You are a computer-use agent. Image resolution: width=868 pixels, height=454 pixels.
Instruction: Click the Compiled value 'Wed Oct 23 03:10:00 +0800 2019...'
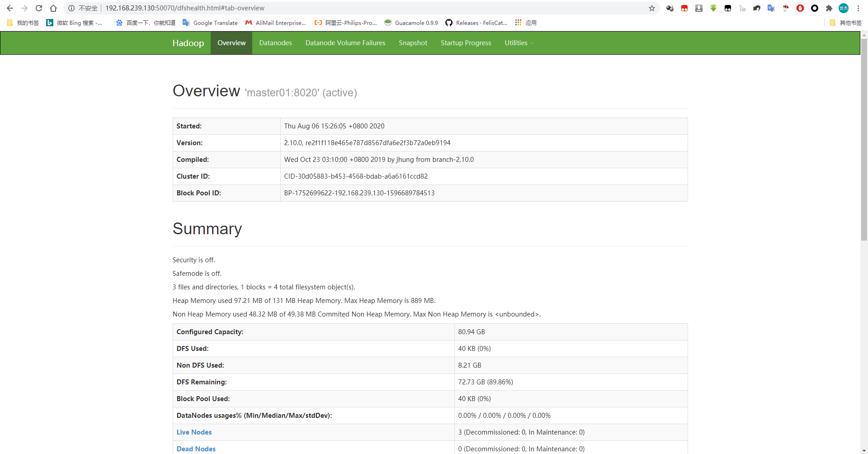pos(379,160)
